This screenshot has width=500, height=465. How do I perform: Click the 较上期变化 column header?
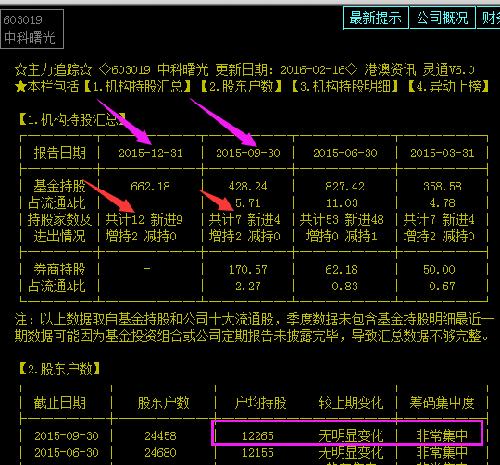[351, 403]
